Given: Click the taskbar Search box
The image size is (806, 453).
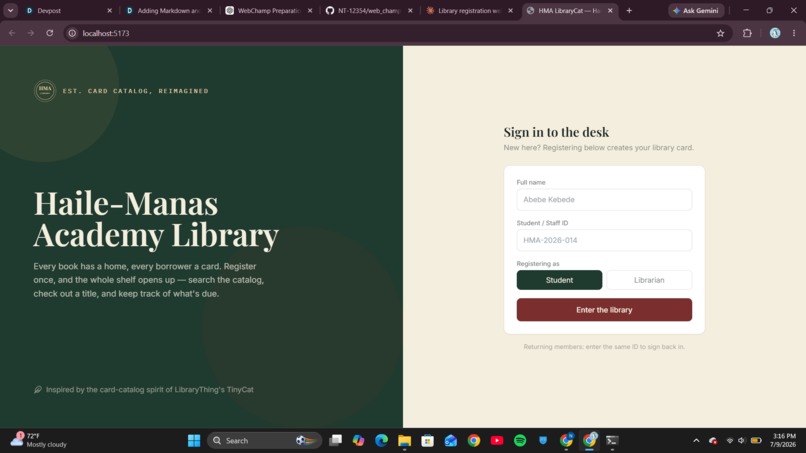Looking at the screenshot, I should tap(264, 440).
